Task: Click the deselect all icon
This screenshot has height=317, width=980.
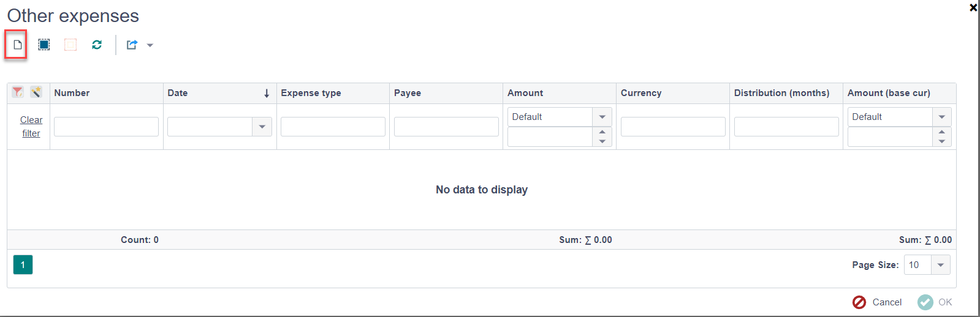Action: point(70,45)
